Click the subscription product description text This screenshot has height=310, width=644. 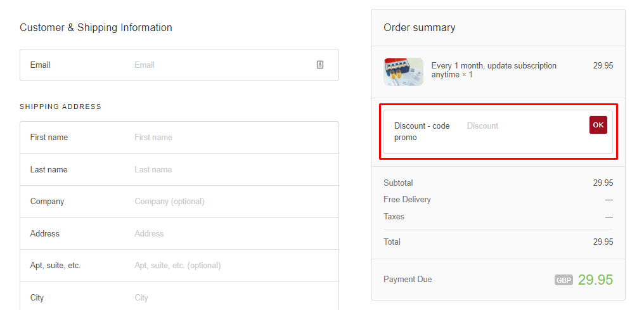[494, 70]
